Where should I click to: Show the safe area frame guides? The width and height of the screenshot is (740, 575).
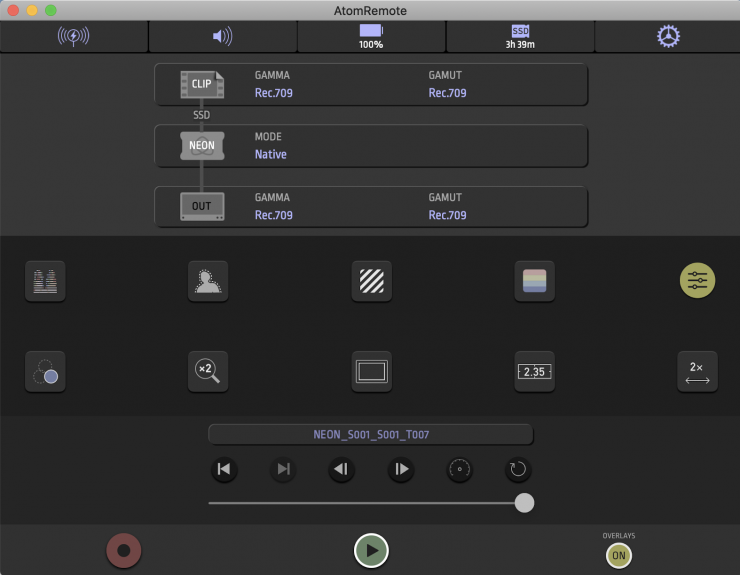(371, 372)
